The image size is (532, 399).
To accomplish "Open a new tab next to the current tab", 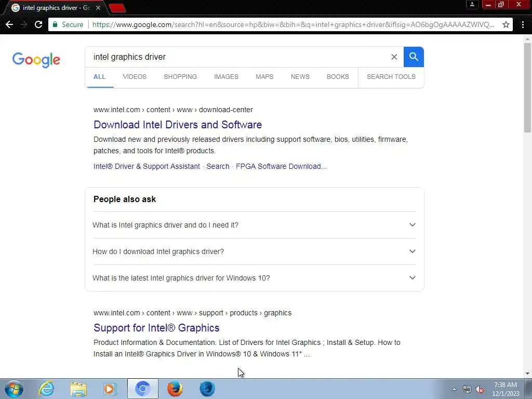I will click(x=118, y=8).
